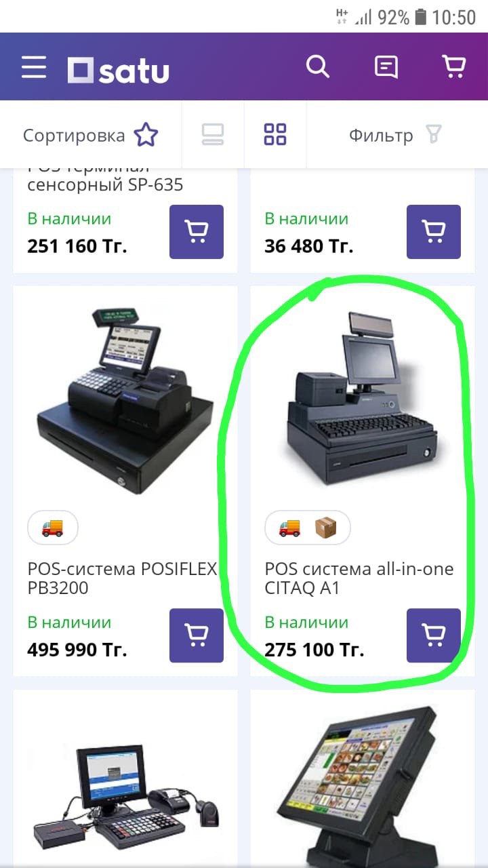
Task: Open the Сортировка sorting options
Action: click(90, 135)
